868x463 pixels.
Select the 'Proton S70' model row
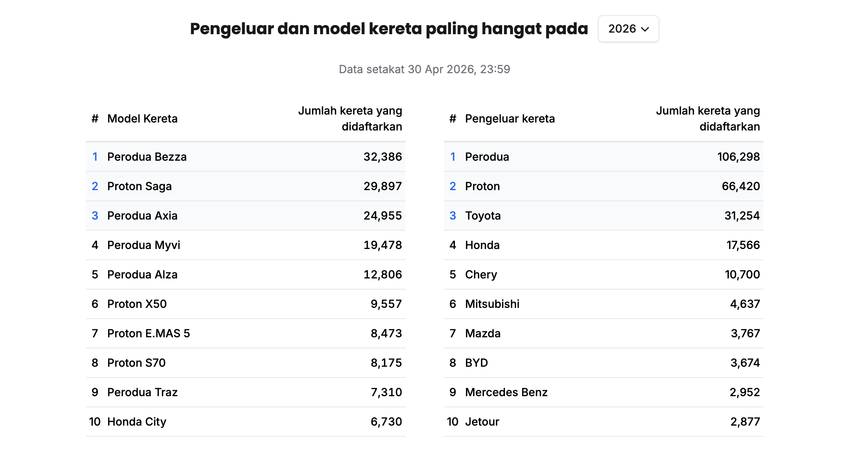click(x=246, y=363)
